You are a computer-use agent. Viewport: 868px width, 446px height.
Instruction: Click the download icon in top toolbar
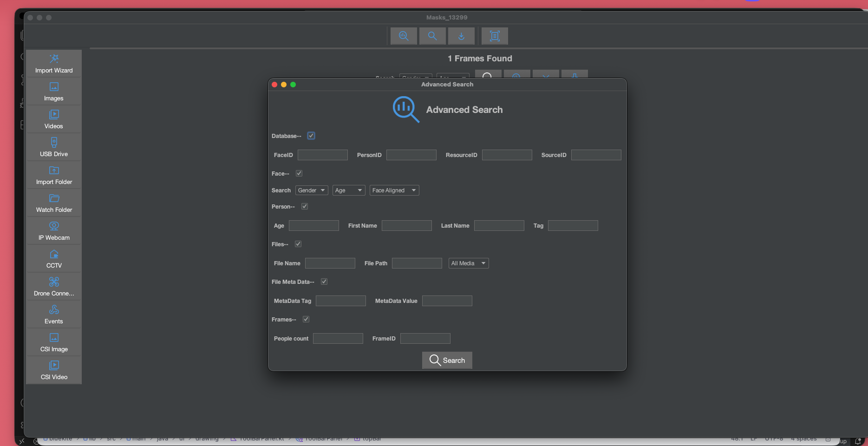(461, 36)
